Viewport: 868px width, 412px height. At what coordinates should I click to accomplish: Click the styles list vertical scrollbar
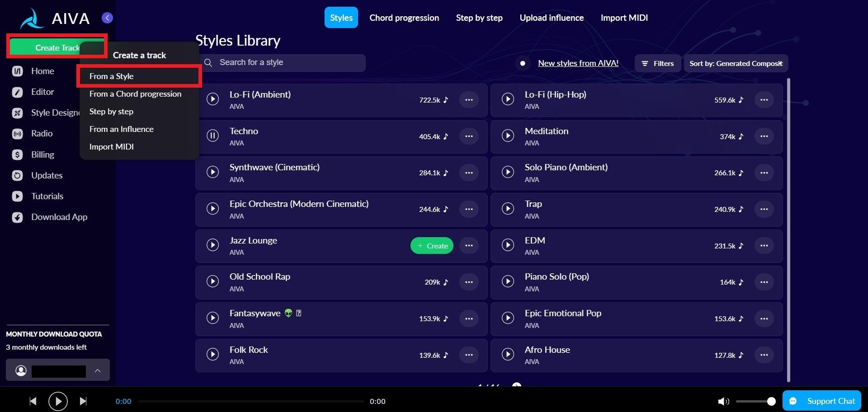(788, 229)
